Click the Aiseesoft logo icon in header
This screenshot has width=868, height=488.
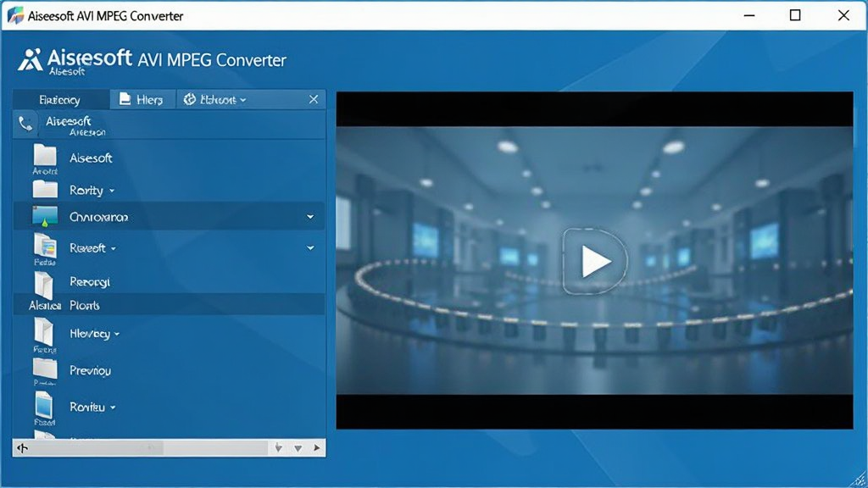coord(30,60)
